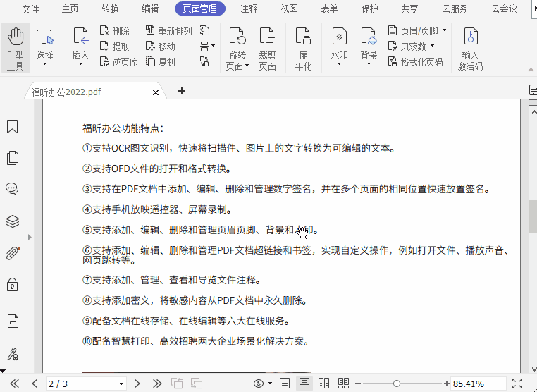Click the vertical scrollbar thumb
This screenshot has height=392, width=537.
(533, 217)
